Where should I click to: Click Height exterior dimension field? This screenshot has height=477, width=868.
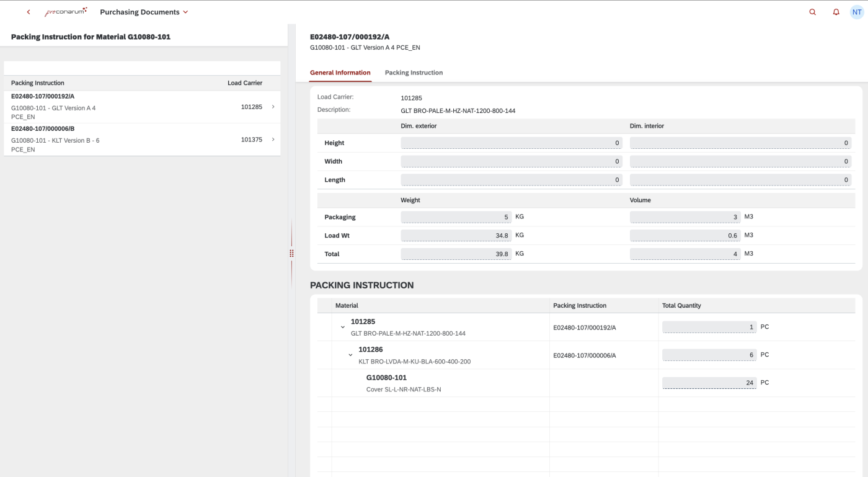[511, 143]
